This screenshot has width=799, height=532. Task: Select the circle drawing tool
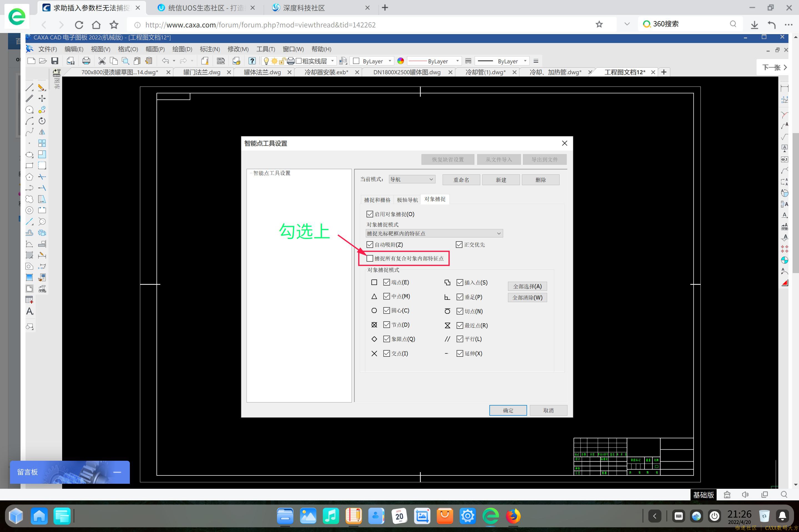(29, 110)
